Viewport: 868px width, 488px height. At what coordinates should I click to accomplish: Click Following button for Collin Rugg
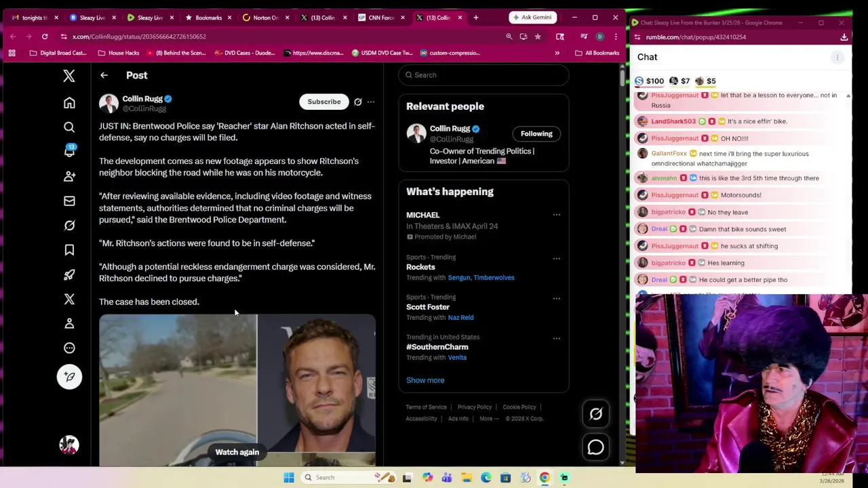click(x=536, y=134)
